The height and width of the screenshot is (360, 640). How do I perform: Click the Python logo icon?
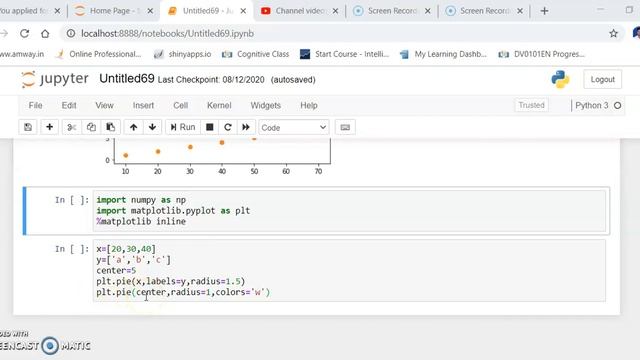pos(560,79)
